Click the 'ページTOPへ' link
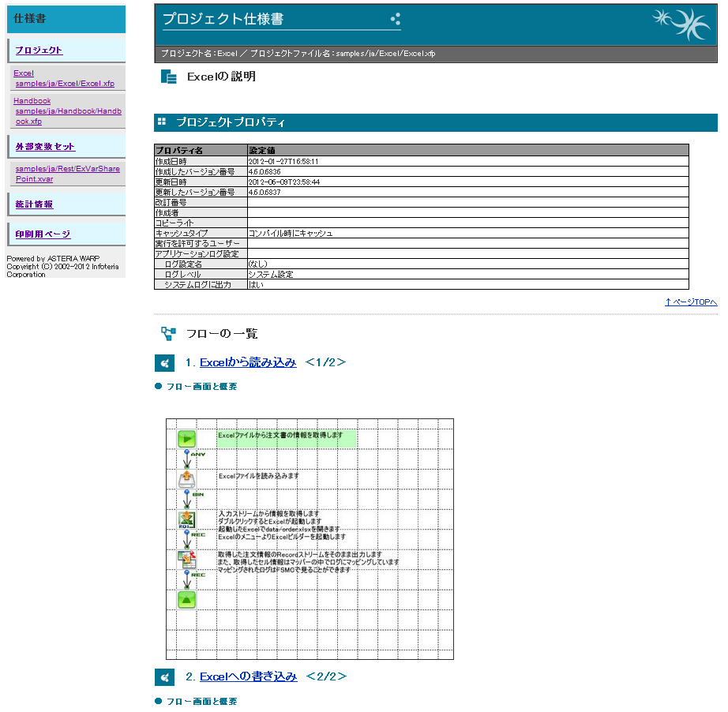Viewport: 728px width, 712px height. point(691,302)
